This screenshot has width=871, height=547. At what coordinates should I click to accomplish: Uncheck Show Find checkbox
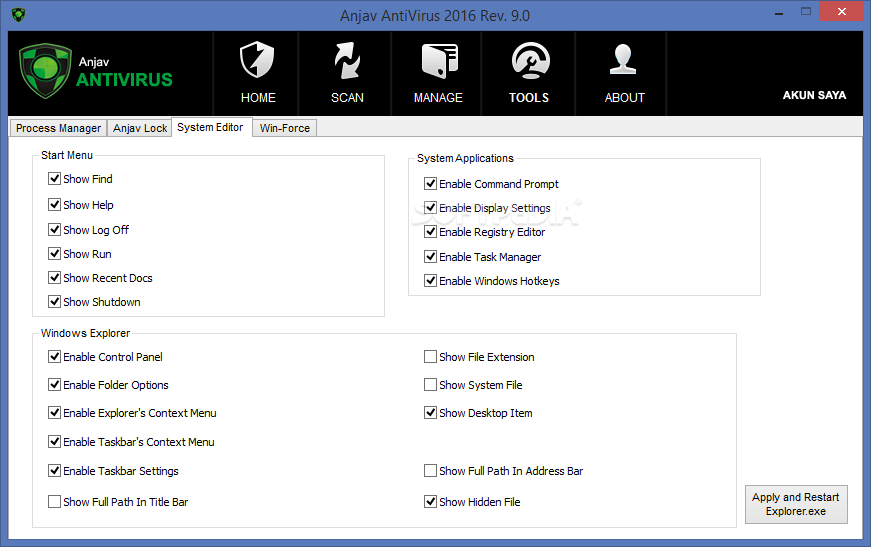click(x=54, y=179)
